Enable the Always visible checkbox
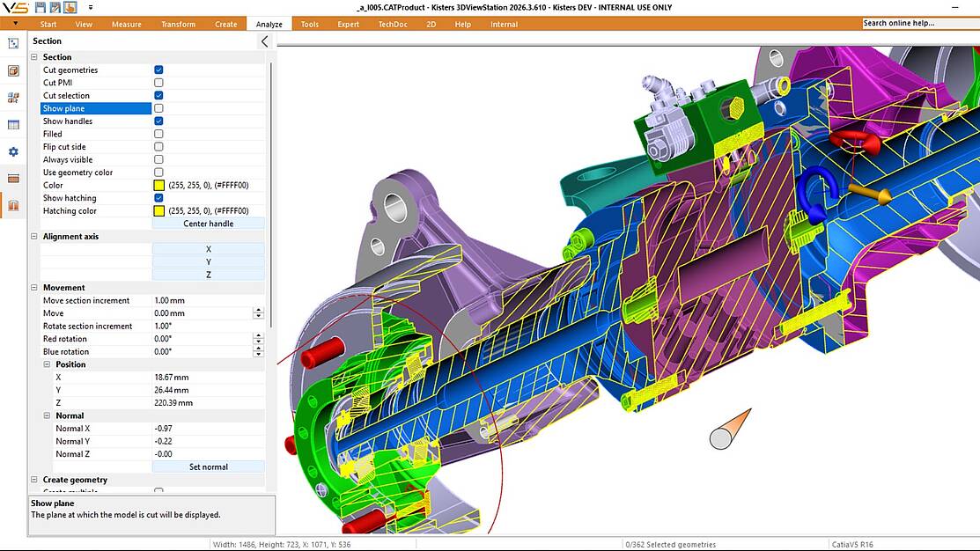Image resolution: width=980 pixels, height=551 pixels. tap(158, 159)
